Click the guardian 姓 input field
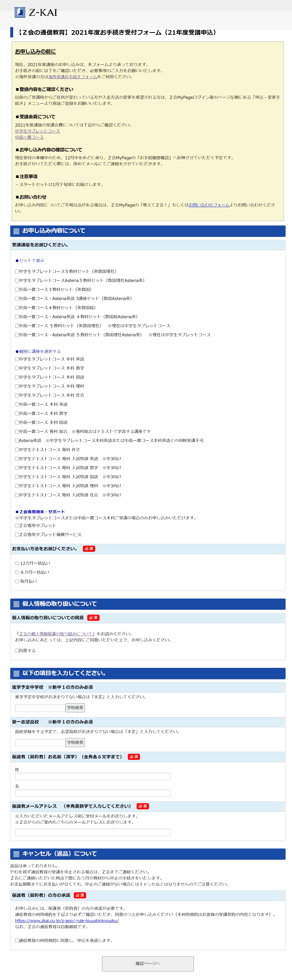 tap(93, 777)
